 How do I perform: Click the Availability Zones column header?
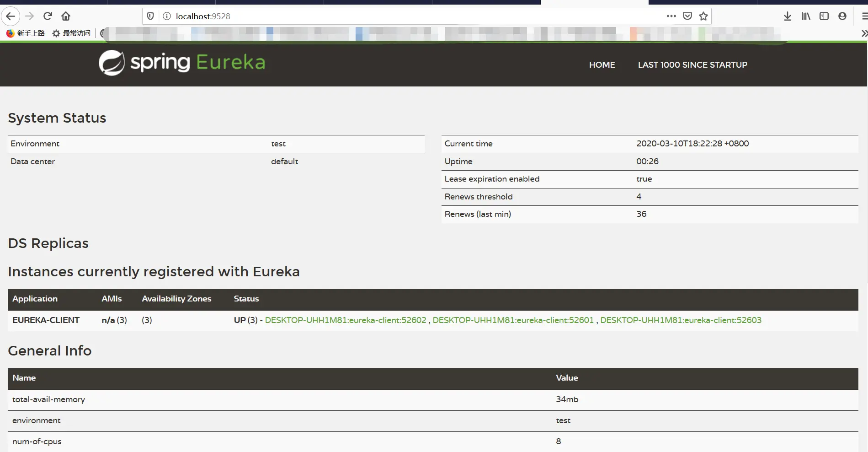pyautogui.click(x=176, y=299)
